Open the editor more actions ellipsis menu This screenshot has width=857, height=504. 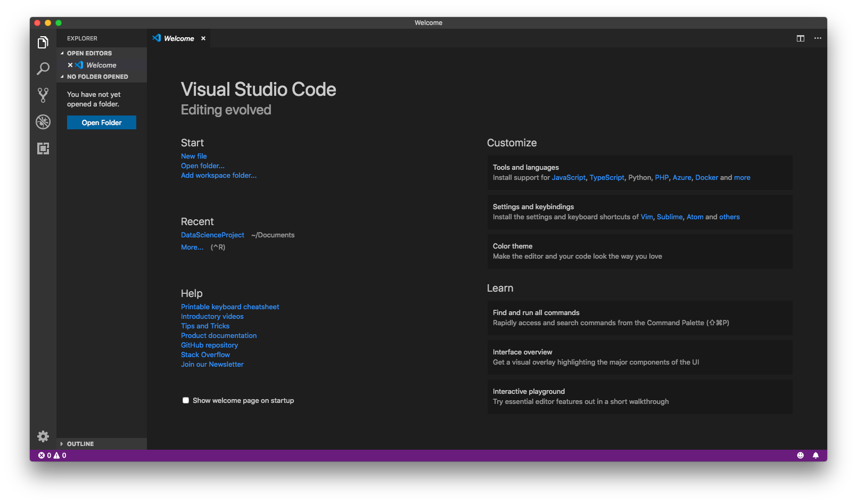coord(818,38)
